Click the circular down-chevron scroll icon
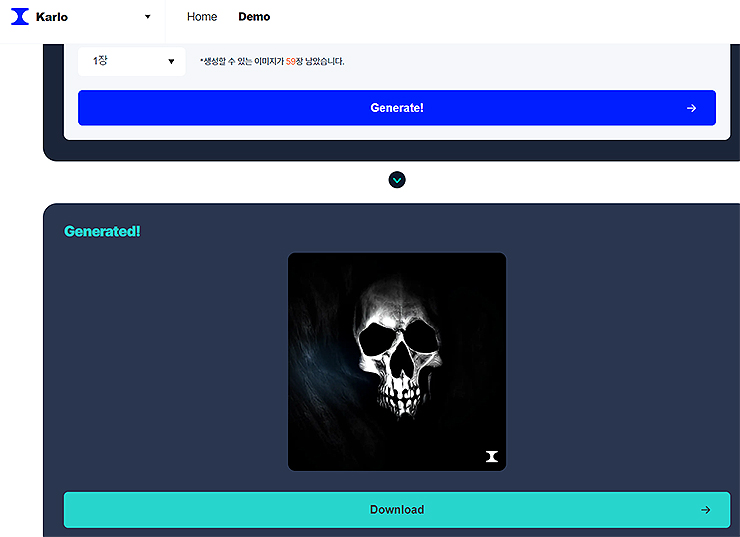The image size is (740, 537). click(397, 180)
